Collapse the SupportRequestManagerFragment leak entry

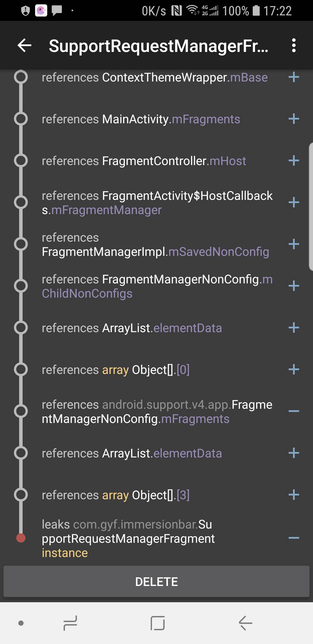click(x=294, y=539)
